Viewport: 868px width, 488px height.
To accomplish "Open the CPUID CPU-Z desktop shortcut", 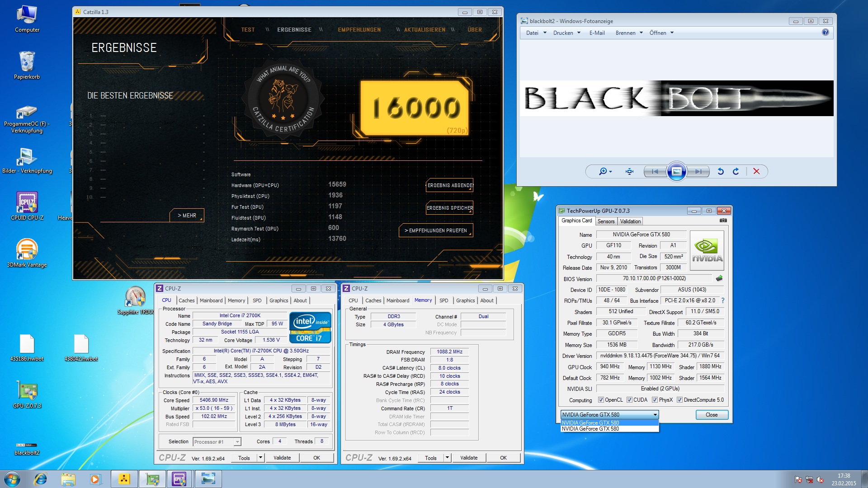I will click(27, 206).
